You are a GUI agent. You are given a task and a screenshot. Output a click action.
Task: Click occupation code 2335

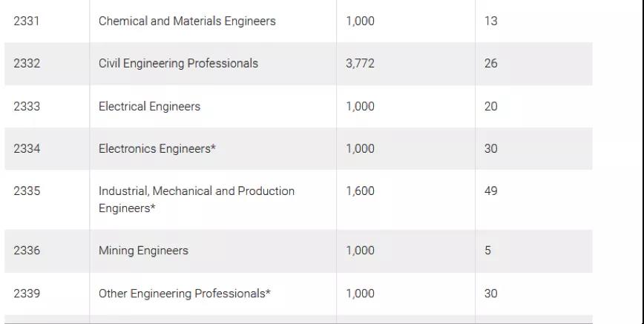pos(27,191)
